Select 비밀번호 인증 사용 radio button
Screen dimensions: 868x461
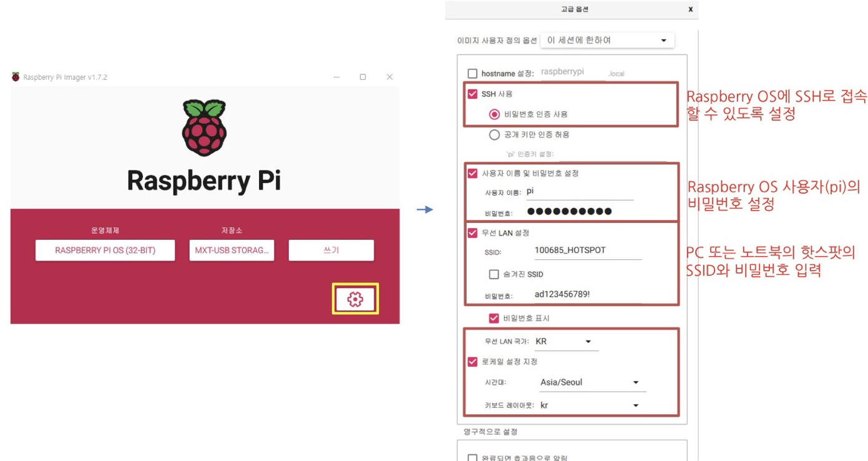coord(494,114)
